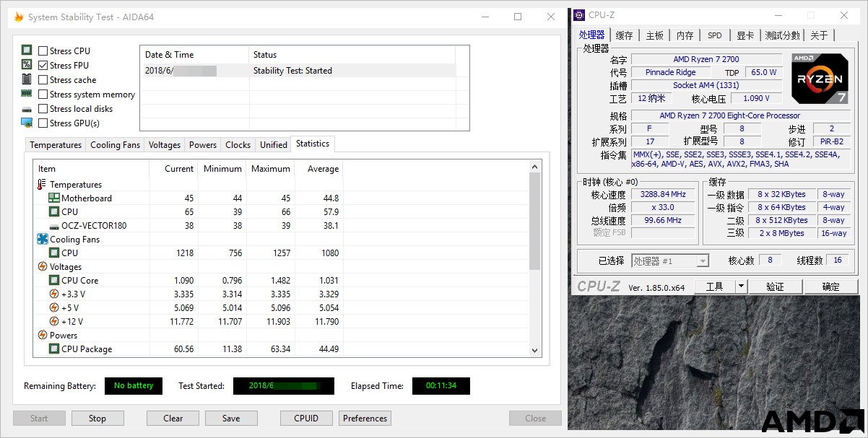Open the 测试分数 tab in CPU-Z
868x438 pixels.
coord(783,35)
